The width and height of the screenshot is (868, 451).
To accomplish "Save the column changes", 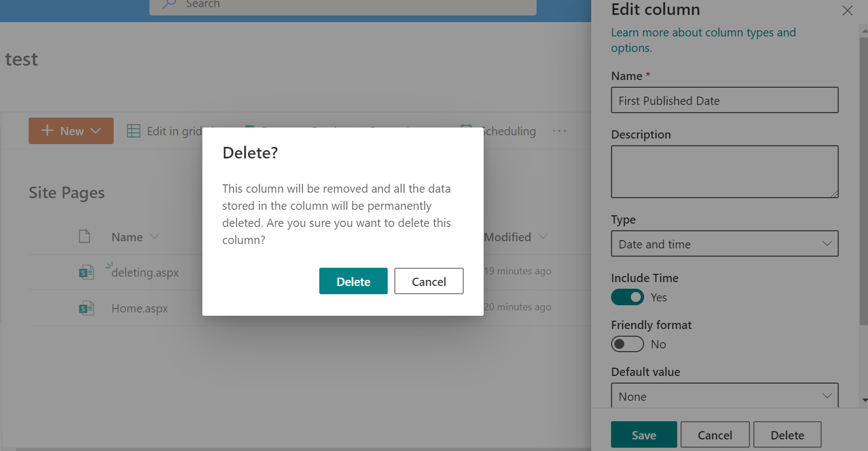I will coord(644,434).
